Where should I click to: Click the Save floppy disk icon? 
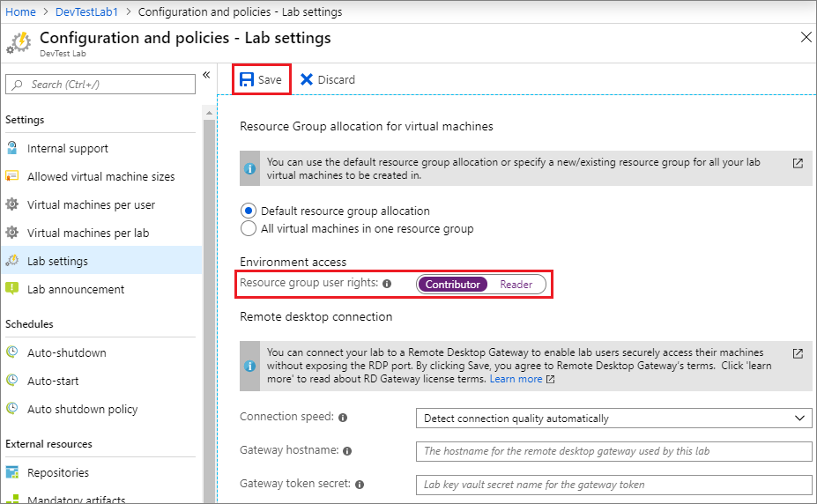(x=247, y=79)
